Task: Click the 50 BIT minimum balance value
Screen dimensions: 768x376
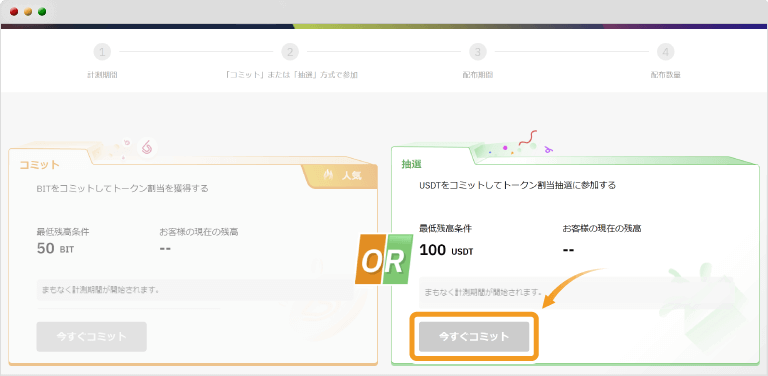Action: (55, 249)
